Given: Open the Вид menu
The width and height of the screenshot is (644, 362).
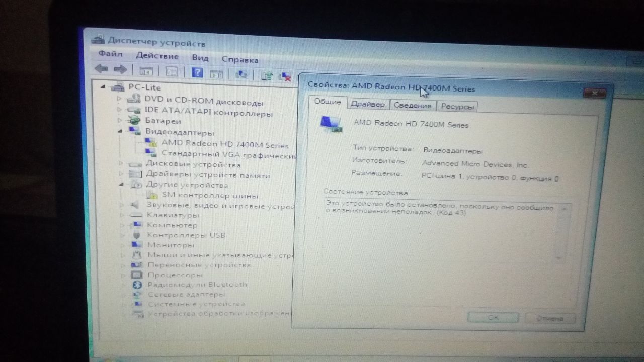Looking at the screenshot, I should [200, 58].
